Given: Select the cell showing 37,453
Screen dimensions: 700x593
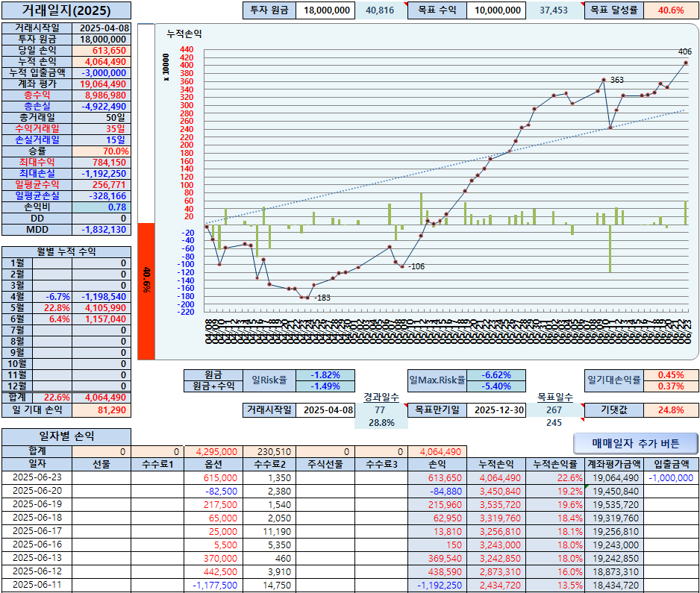Looking at the screenshot, I should [x=555, y=10].
